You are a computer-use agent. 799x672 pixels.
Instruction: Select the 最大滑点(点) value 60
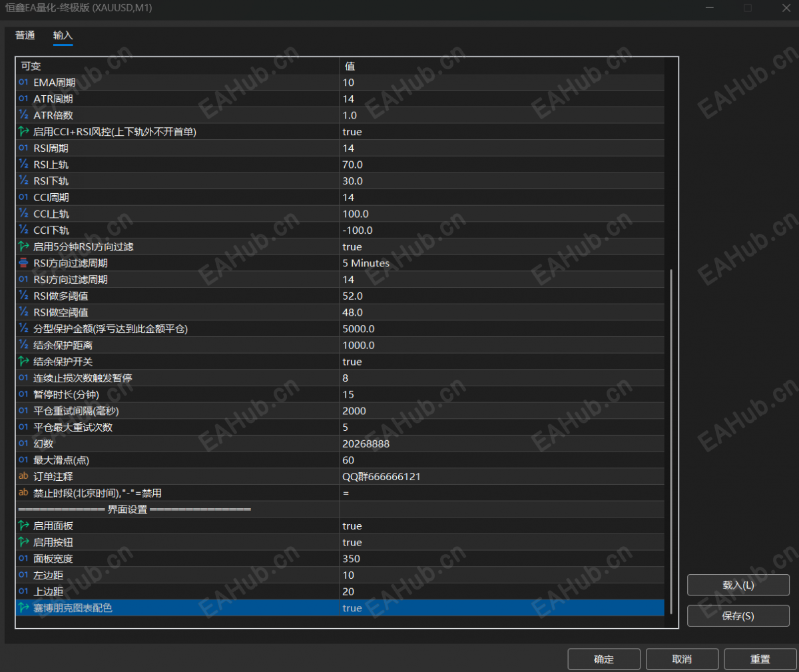[x=348, y=460]
